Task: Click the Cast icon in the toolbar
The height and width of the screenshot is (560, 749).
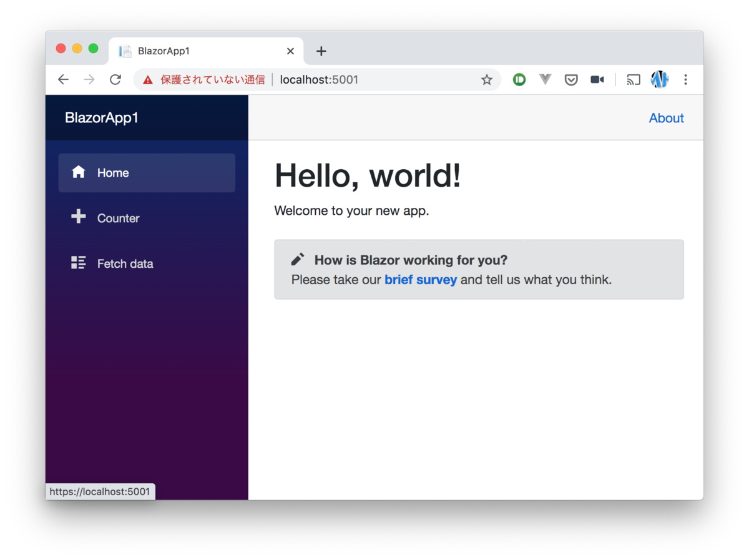Action: coord(634,79)
